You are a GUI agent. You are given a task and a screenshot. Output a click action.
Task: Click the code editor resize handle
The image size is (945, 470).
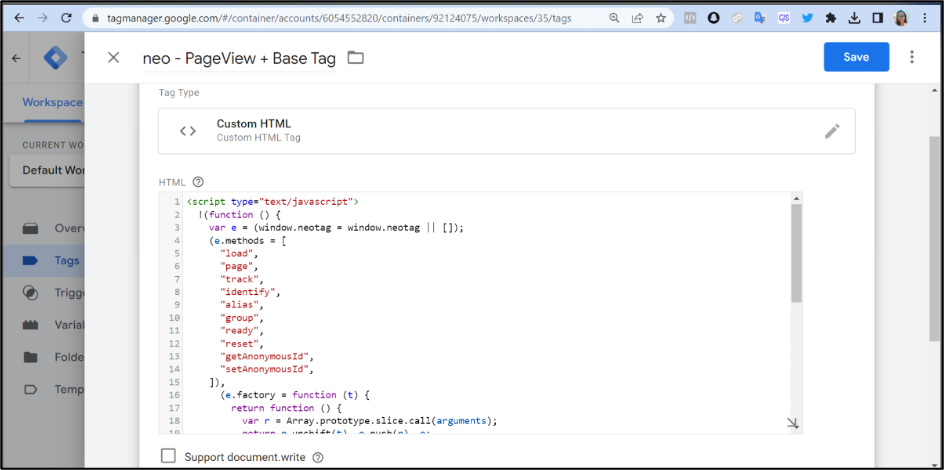[793, 424]
